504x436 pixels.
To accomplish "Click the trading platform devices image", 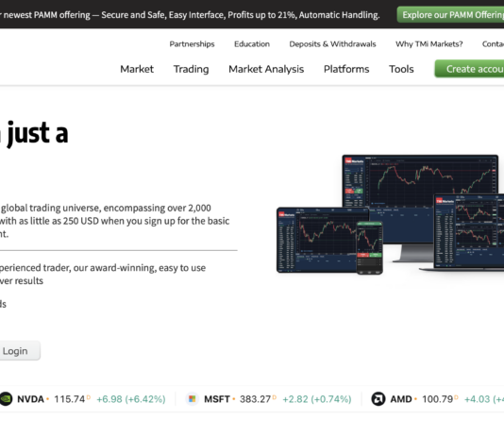I will pos(390,214).
